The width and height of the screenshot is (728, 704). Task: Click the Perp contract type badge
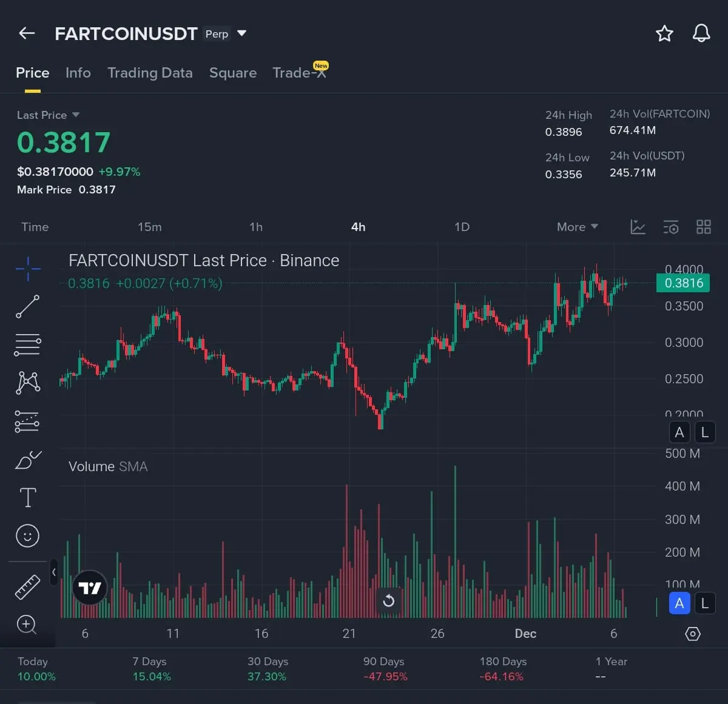tap(217, 34)
